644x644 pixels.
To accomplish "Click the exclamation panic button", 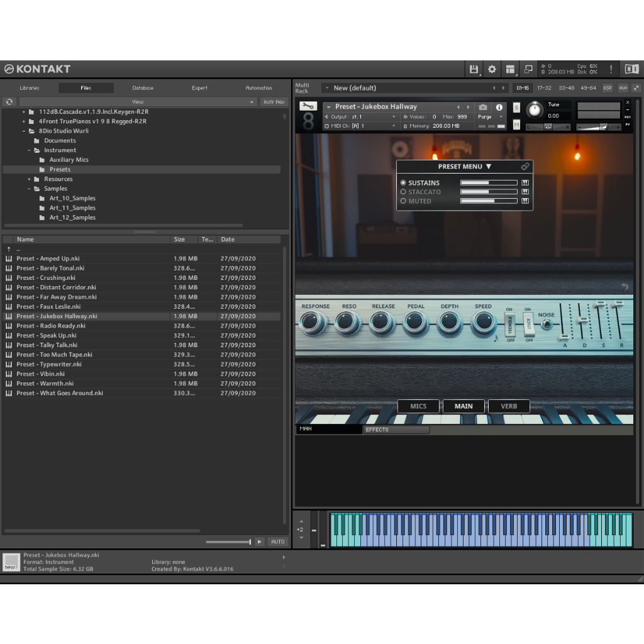I will [611, 69].
